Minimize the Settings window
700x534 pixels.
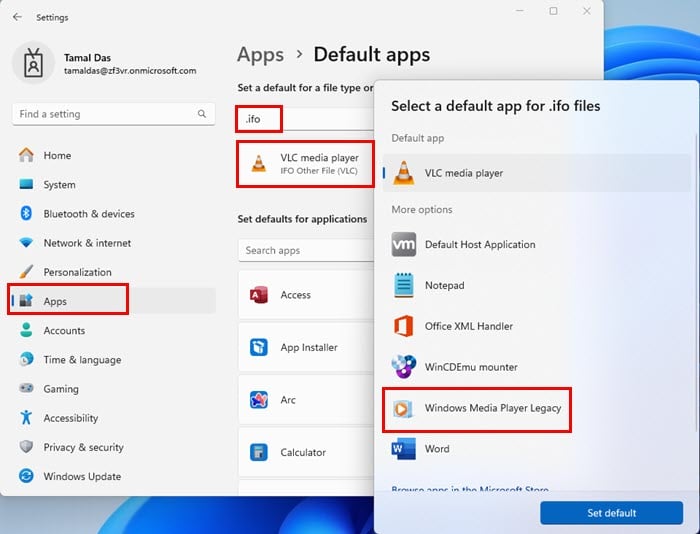[520, 11]
